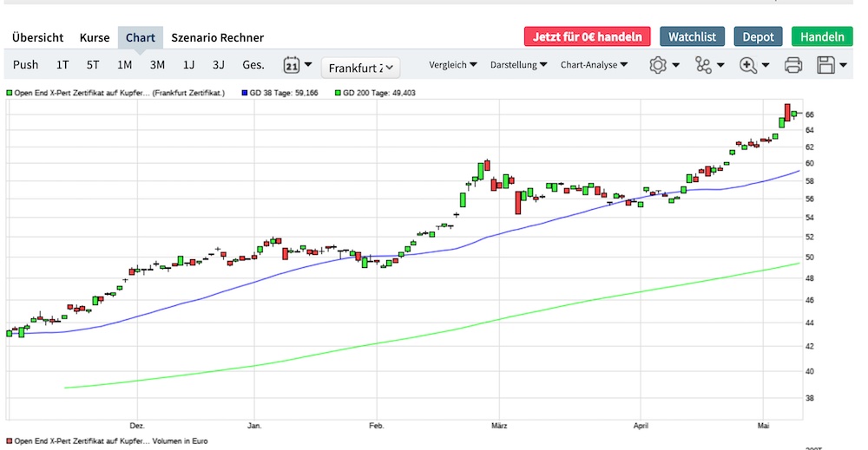Select the Ges. full time range
The height and width of the screenshot is (450, 868).
click(x=253, y=65)
